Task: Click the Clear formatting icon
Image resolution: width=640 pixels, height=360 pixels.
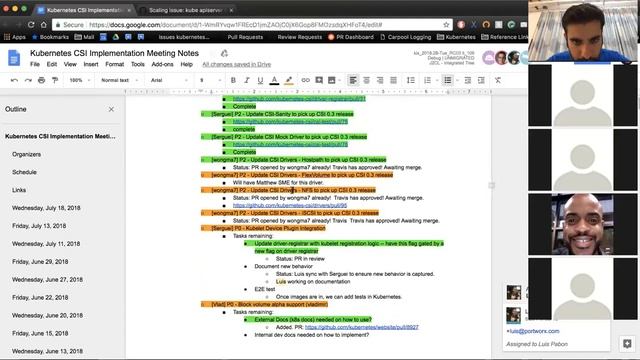Action: 498,80
